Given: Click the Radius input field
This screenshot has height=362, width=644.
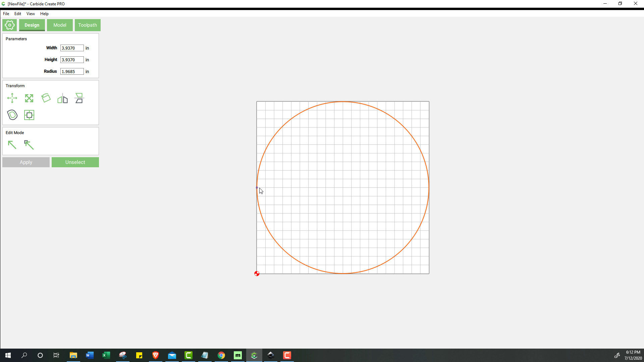Looking at the screenshot, I should [72, 71].
